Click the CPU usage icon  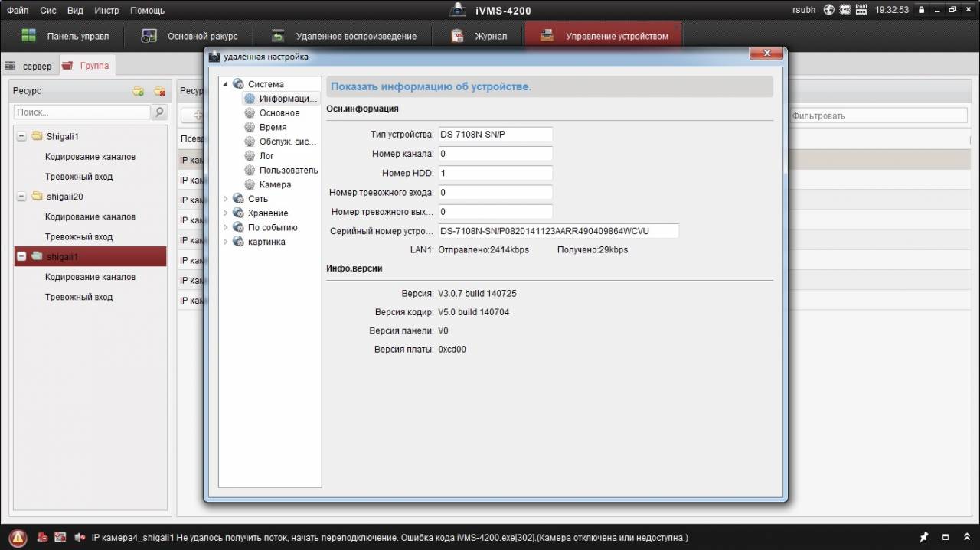844,10
